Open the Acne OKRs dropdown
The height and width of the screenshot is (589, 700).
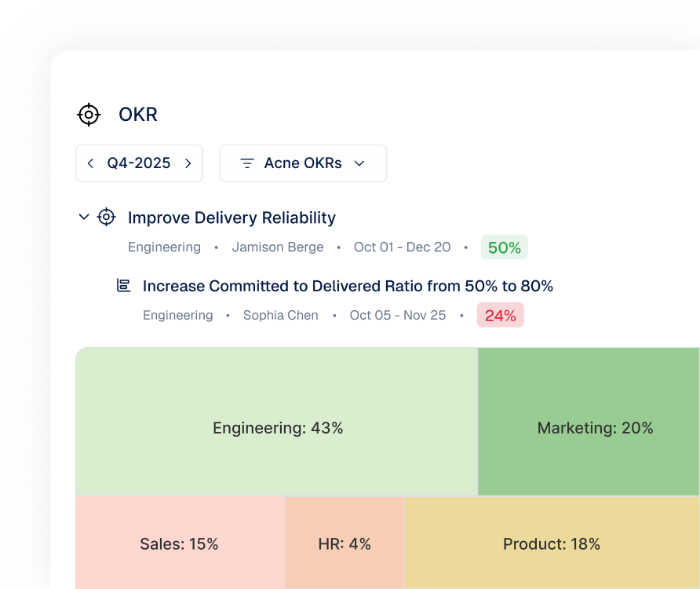303,163
